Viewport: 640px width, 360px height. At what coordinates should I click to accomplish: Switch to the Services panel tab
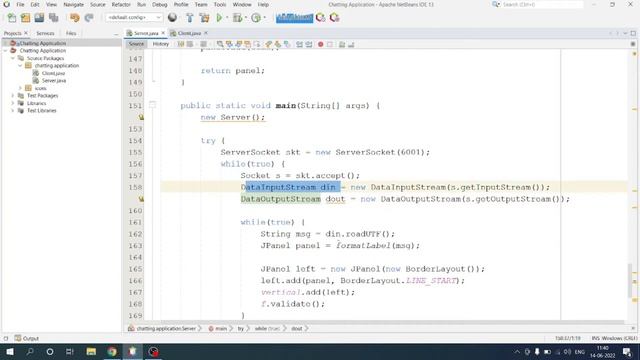pos(45,33)
